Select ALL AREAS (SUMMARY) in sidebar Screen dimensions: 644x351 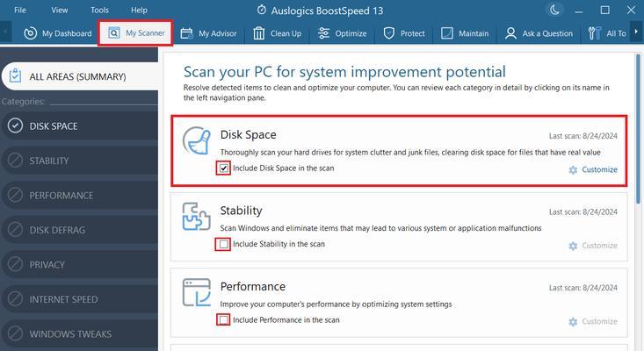click(x=80, y=76)
